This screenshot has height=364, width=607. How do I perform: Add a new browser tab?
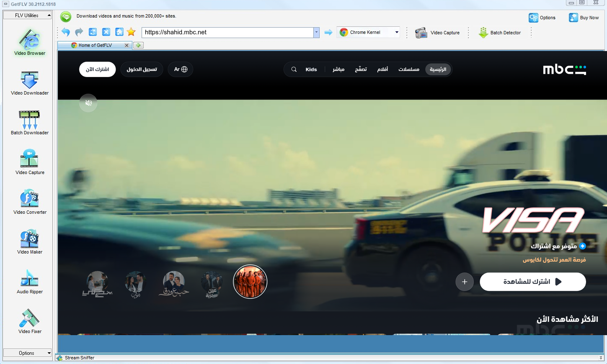pyautogui.click(x=138, y=45)
